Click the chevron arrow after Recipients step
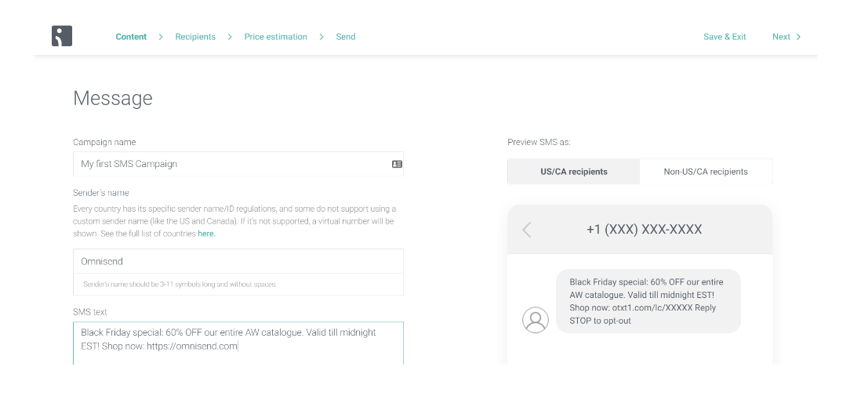 coord(230,37)
